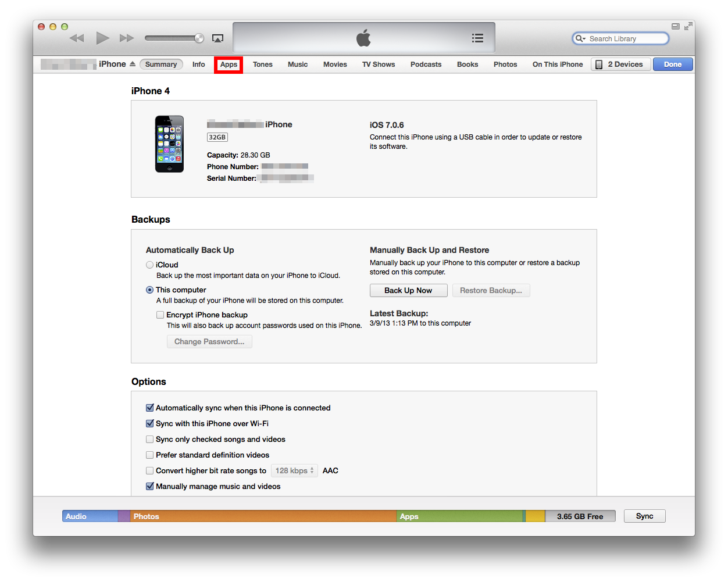Switch to the Music tab
The height and width of the screenshot is (582, 728).
pos(297,64)
